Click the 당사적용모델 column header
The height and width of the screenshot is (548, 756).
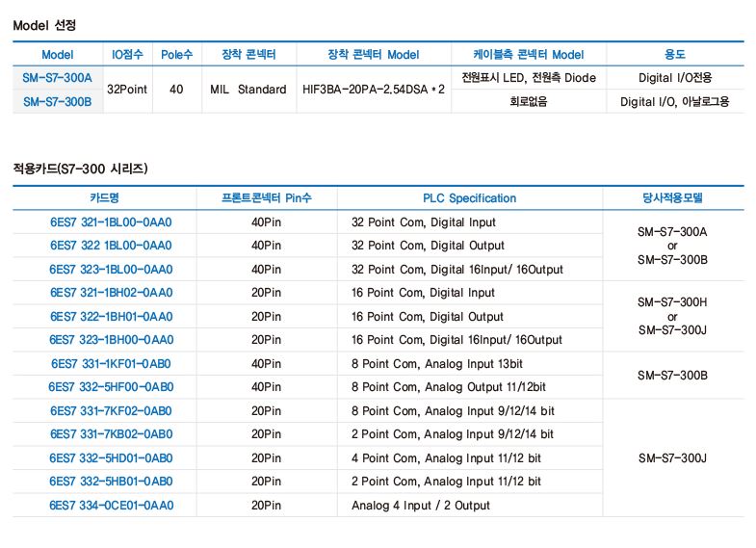(672, 198)
